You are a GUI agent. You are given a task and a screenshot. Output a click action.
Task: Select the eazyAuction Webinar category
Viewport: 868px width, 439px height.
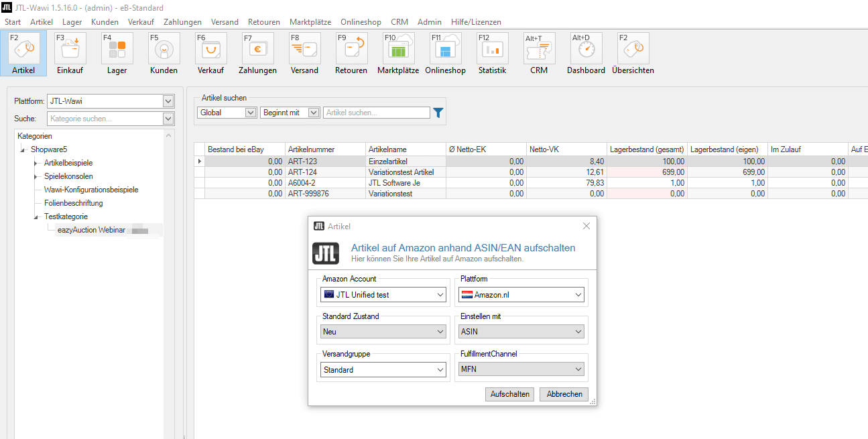(x=91, y=230)
